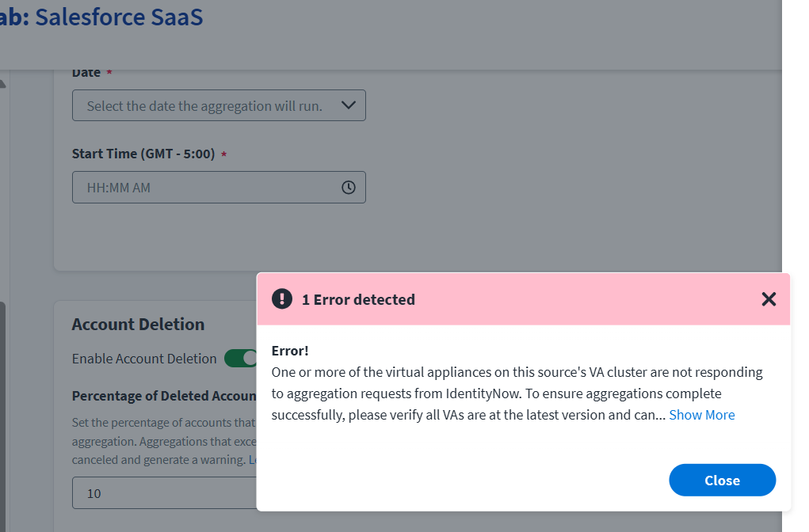
Task: Click the Account Deletion section heading
Action: (138, 324)
